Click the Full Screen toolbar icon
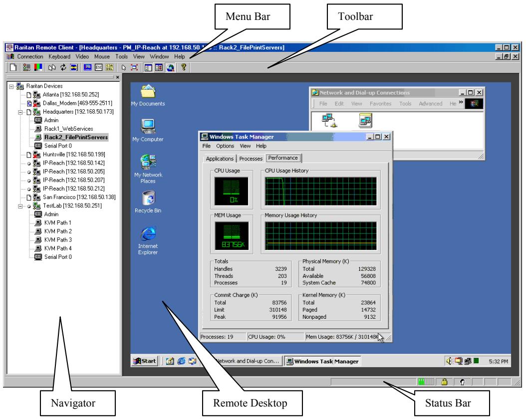 (x=134, y=67)
